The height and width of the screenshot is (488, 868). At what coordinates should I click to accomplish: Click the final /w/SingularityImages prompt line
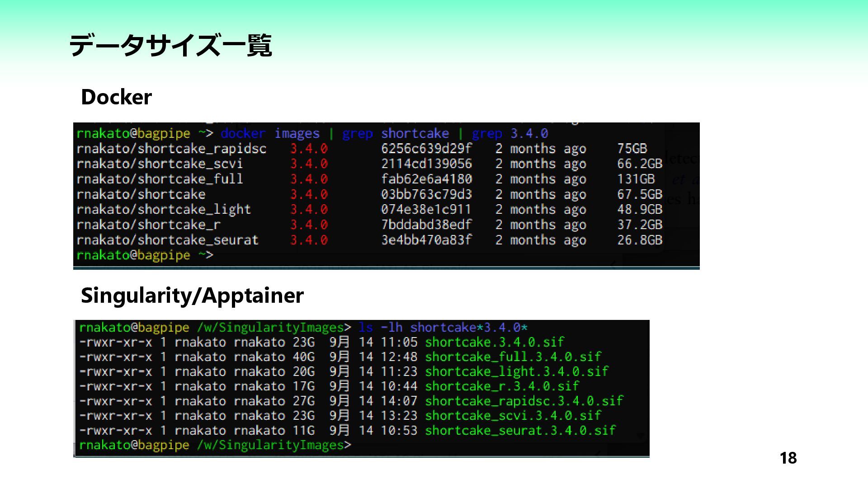pos(215,445)
